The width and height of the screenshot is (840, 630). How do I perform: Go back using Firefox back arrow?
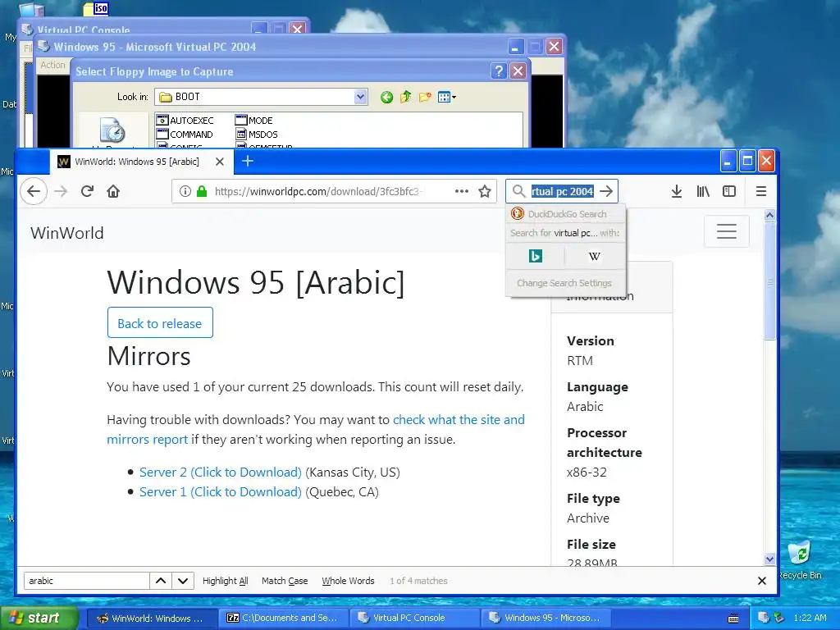(34, 191)
